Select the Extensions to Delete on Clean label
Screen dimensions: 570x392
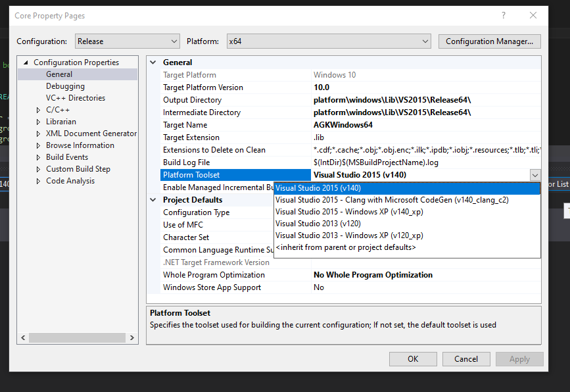coord(214,150)
